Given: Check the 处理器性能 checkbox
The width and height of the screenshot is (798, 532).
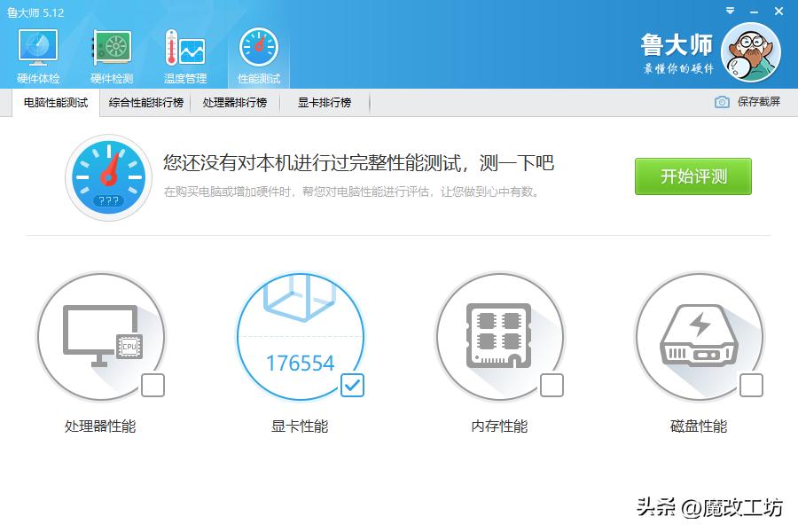Looking at the screenshot, I should pos(153,386).
